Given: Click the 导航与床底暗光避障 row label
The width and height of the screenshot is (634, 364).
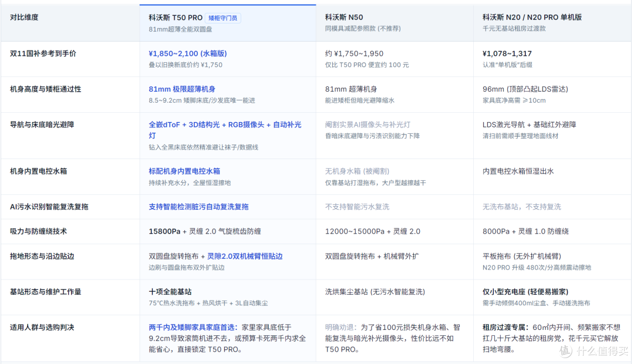Looking at the screenshot, I should (42, 124).
